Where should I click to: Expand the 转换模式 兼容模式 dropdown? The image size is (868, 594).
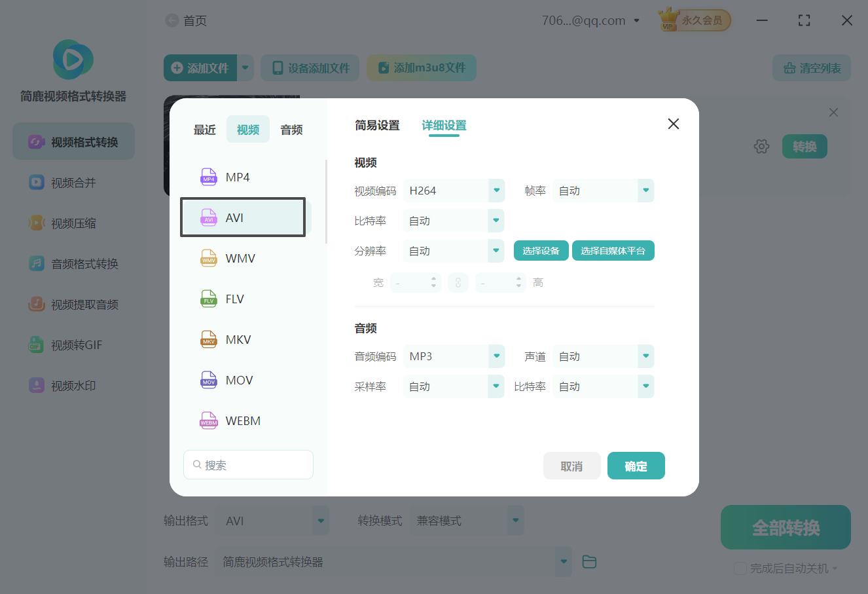point(467,520)
